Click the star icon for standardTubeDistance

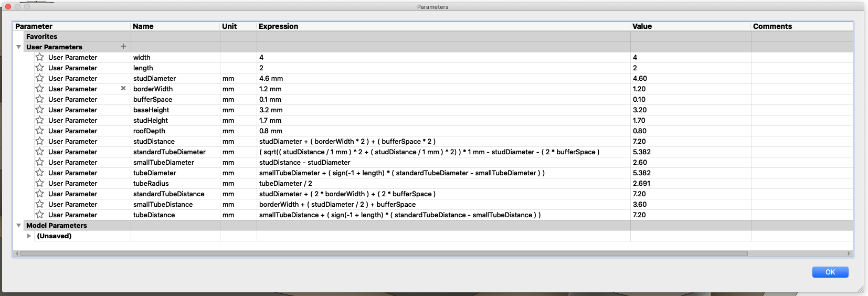point(40,194)
